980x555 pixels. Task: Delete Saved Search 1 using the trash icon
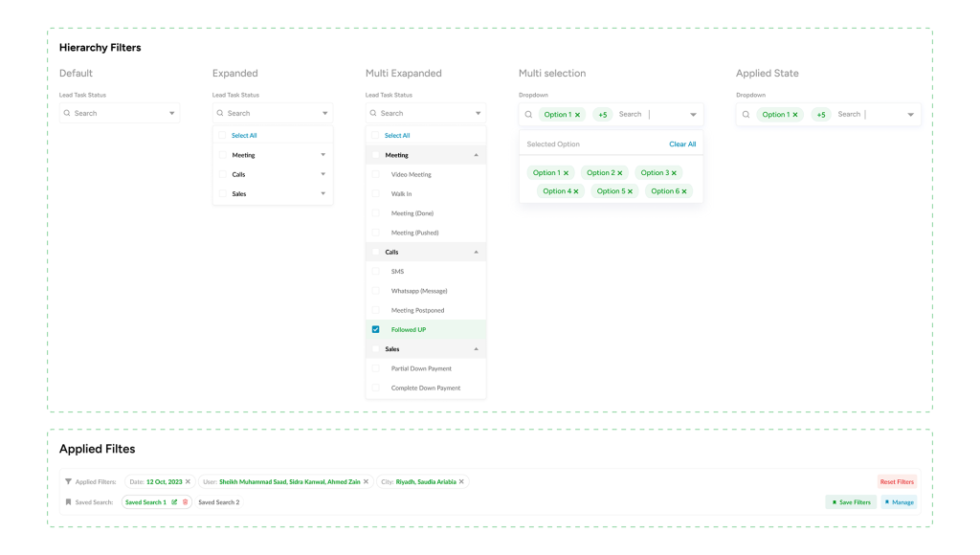point(186,502)
